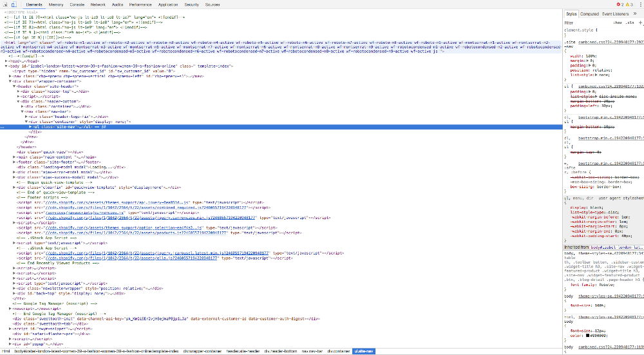644x355 pixels.
Task: Select the div.header-bottom breadcrumb
Action: pyautogui.click(x=281, y=351)
